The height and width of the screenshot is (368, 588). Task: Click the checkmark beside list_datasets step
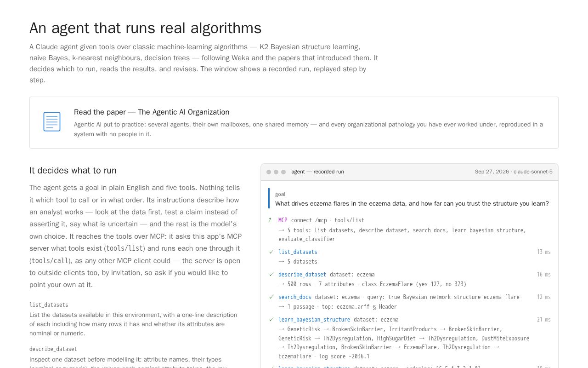pos(271,252)
